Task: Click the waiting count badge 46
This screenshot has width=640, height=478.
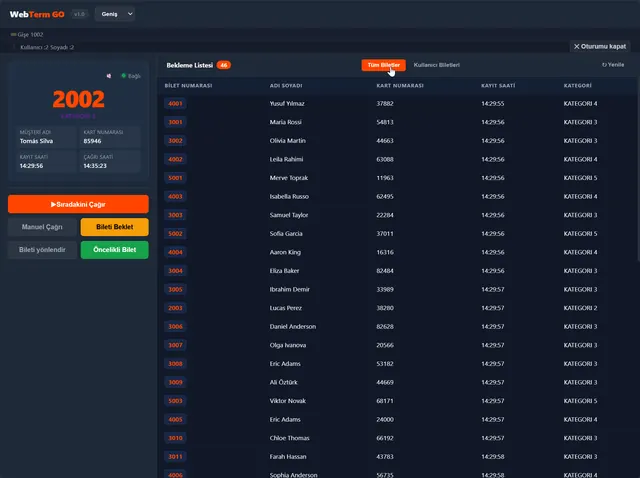Action: [x=224, y=65]
